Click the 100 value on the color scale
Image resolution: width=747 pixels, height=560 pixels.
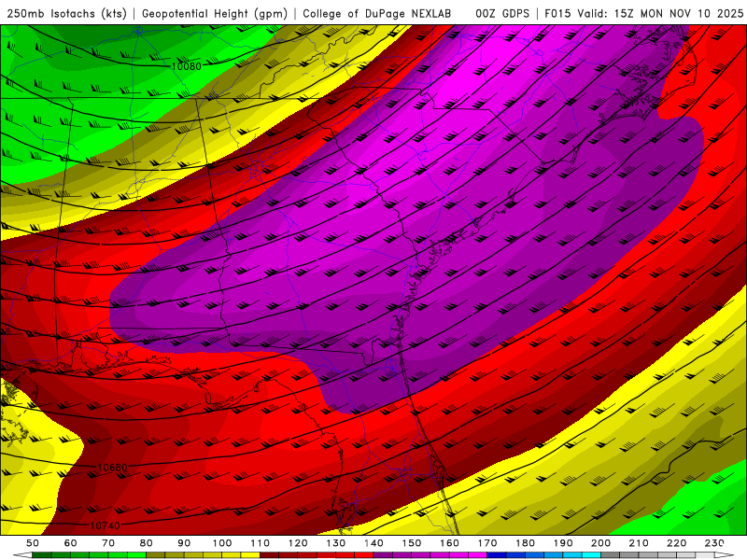(x=222, y=543)
